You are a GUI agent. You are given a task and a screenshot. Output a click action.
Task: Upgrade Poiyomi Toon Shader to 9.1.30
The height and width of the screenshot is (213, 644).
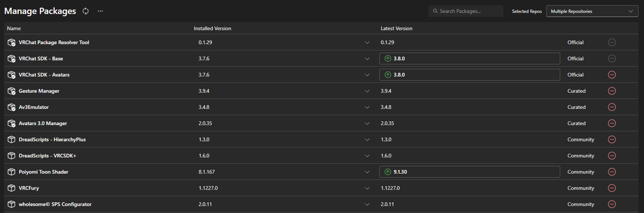click(469, 172)
